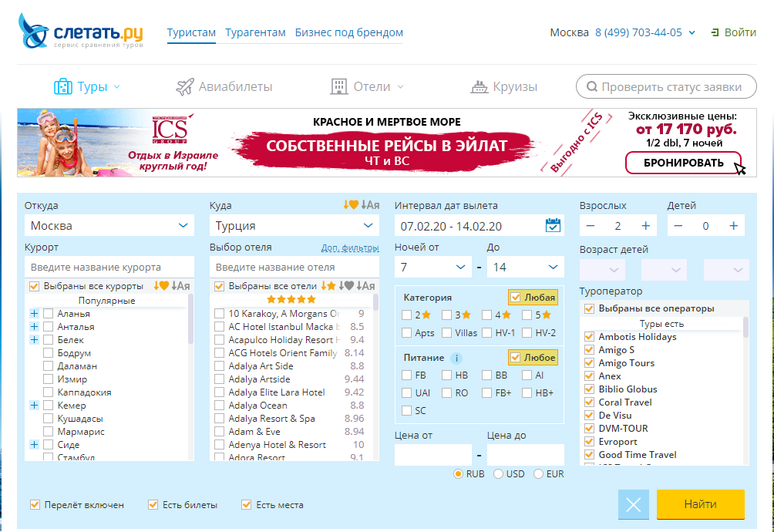Toggle Выбраны все курорты checkbox
Viewport: 774px width, 532px height.
pyautogui.click(x=34, y=286)
